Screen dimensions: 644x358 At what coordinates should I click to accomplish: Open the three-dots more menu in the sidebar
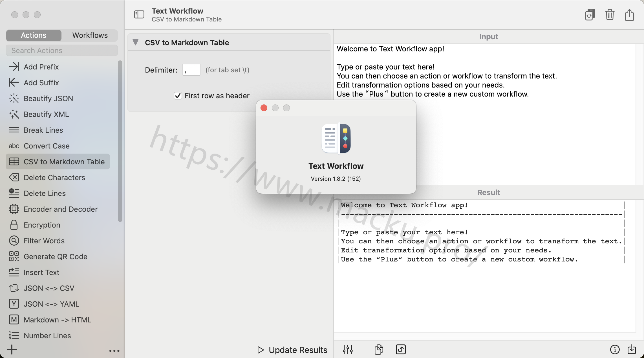click(114, 351)
